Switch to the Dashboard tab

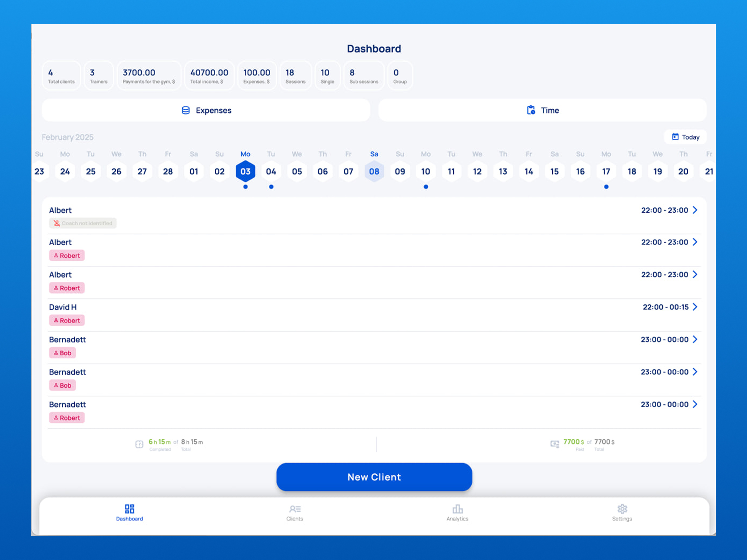[129, 513]
